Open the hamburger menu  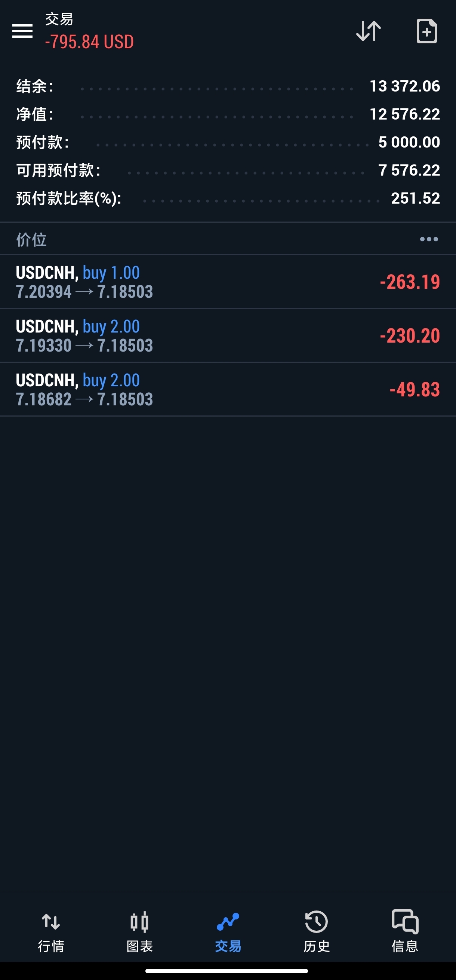tap(22, 31)
